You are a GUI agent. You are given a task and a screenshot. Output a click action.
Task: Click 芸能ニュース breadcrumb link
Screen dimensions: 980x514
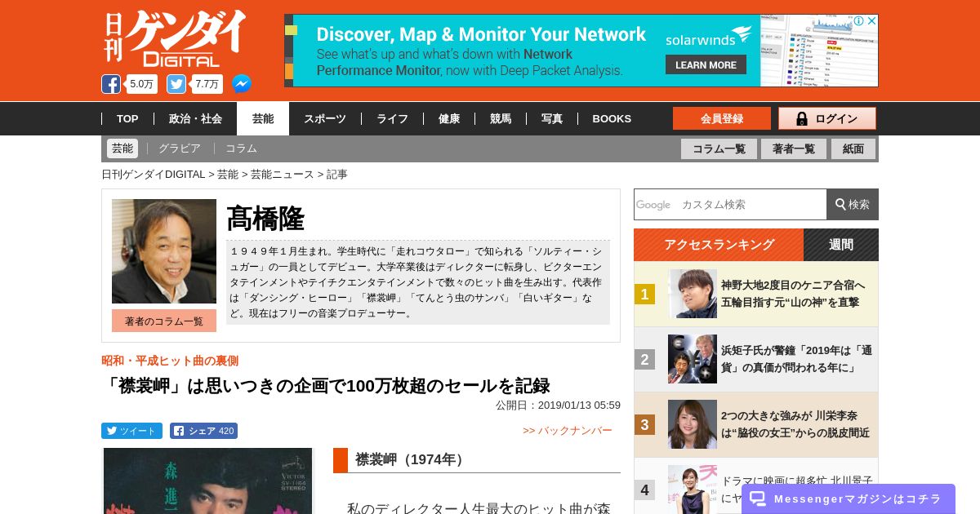click(282, 175)
